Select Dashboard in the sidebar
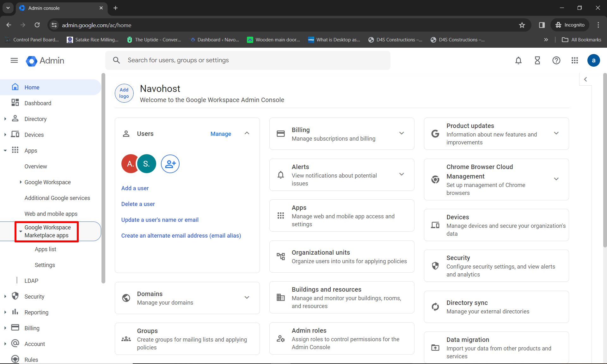 [x=38, y=103]
